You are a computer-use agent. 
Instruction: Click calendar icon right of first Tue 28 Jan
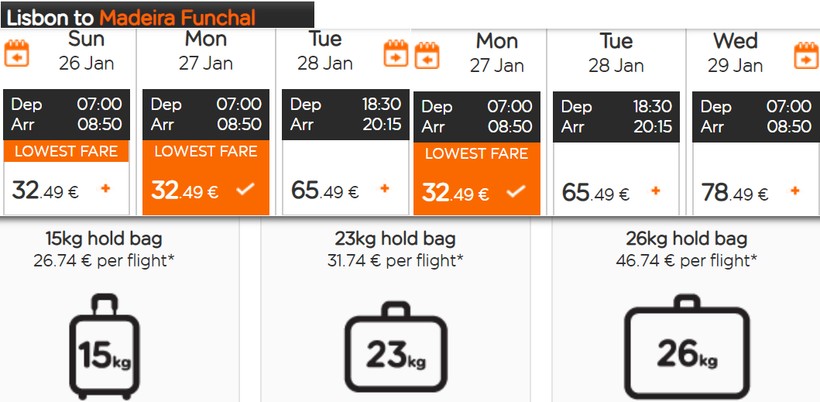(398, 53)
